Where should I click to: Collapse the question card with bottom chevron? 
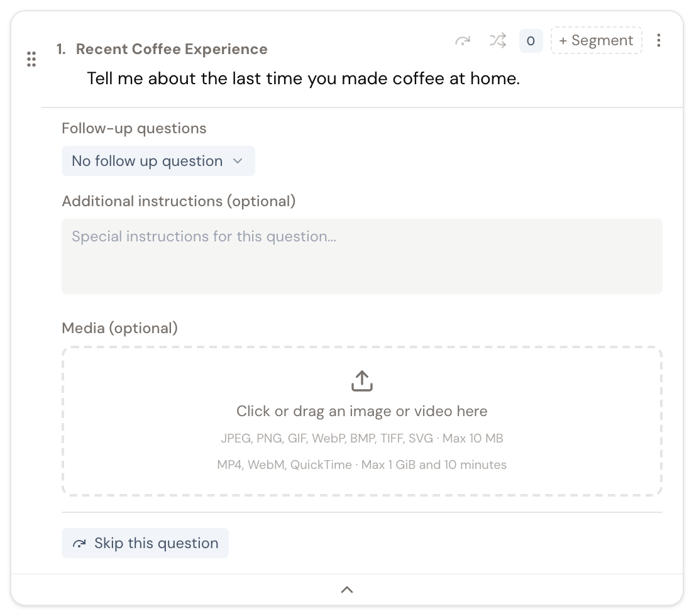click(x=347, y=590)
